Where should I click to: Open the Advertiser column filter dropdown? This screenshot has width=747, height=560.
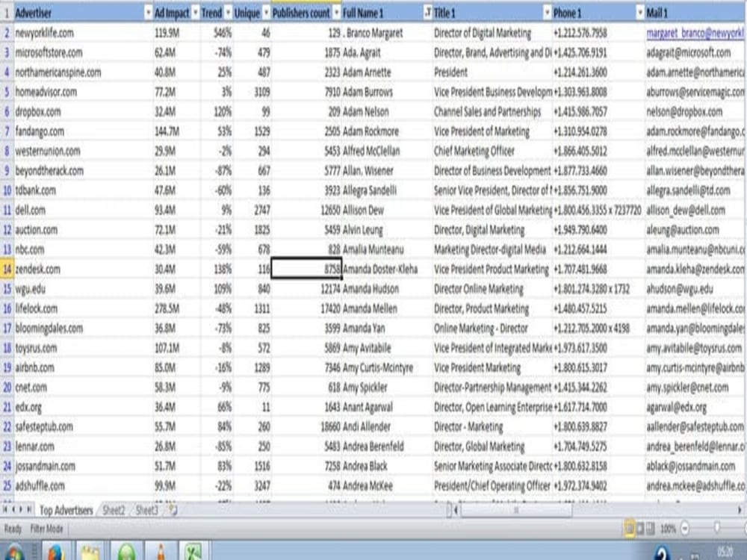pos(148,13)
